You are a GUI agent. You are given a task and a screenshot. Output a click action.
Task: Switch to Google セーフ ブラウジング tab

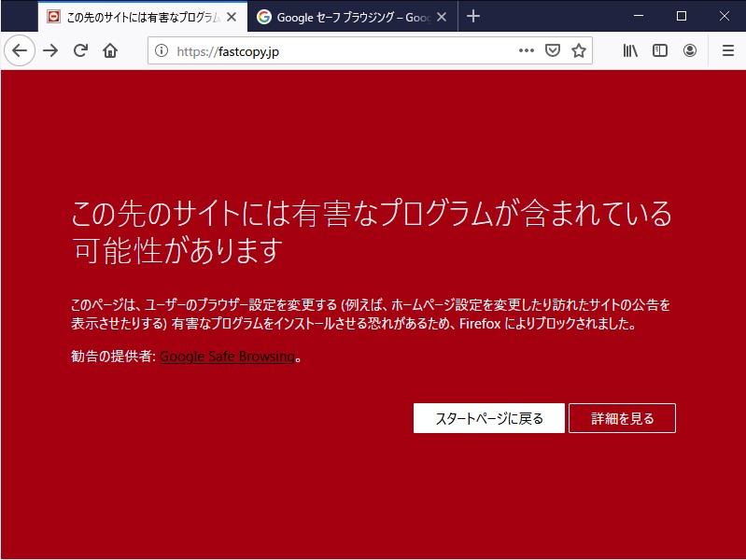coord(353,17)
